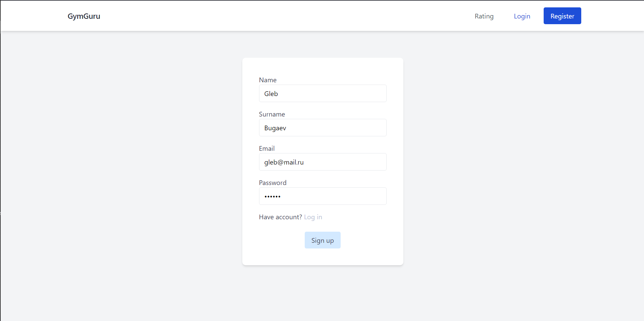644x321 pixels.
Task: Place cursor on the 'Gleb' text
Action: tap(271, 94)
